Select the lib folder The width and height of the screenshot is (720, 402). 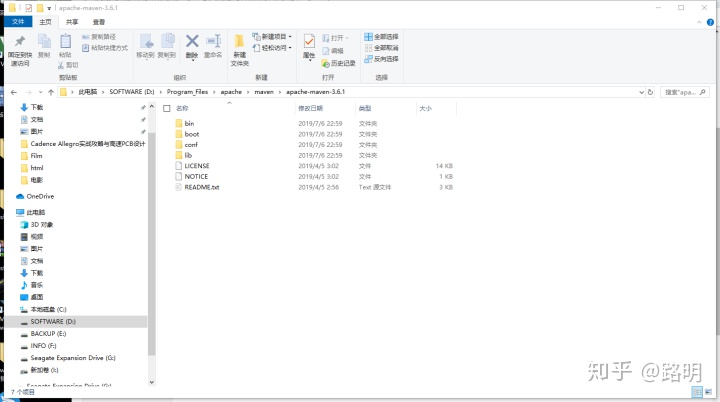188,155
